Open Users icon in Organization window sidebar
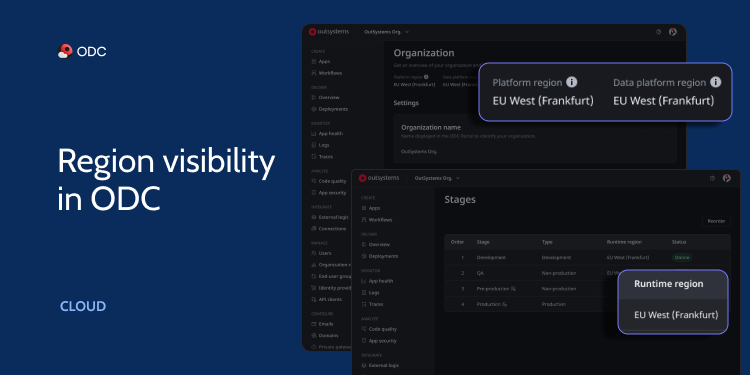Image resolution: width=750 pixels, height=375 pixels. 314,253
